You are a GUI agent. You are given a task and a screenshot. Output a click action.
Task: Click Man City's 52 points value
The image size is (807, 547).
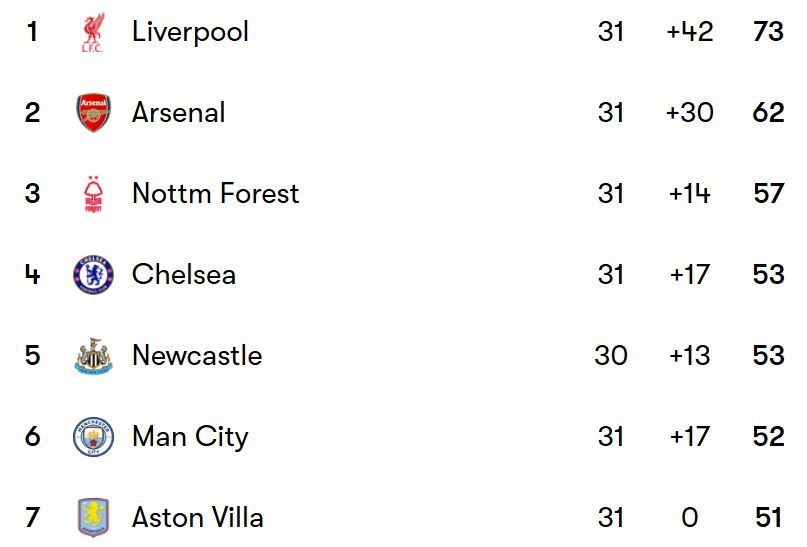(768, 436)
